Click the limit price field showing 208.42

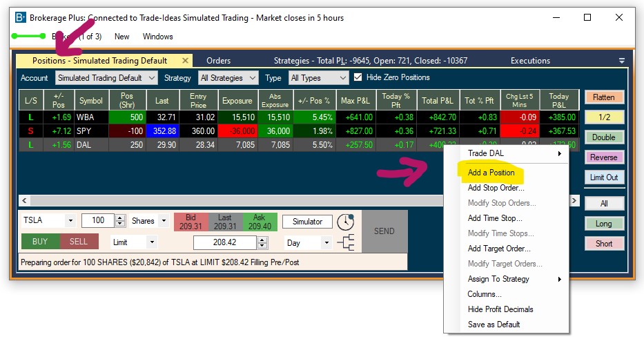[224, 242]
